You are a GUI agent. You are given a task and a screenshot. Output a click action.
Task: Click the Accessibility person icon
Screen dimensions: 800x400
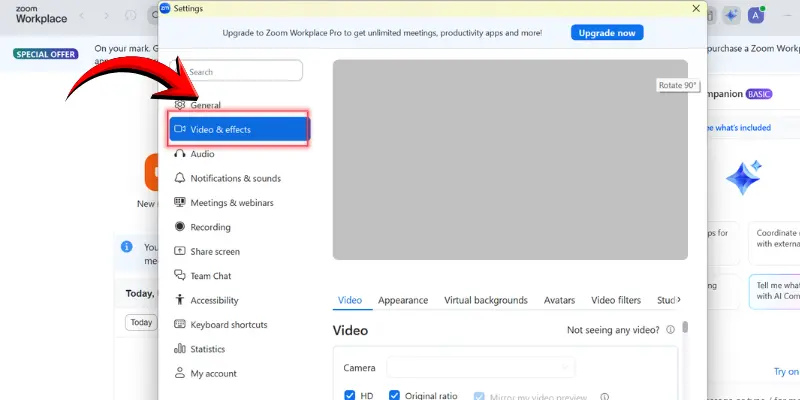click(180, 299)
